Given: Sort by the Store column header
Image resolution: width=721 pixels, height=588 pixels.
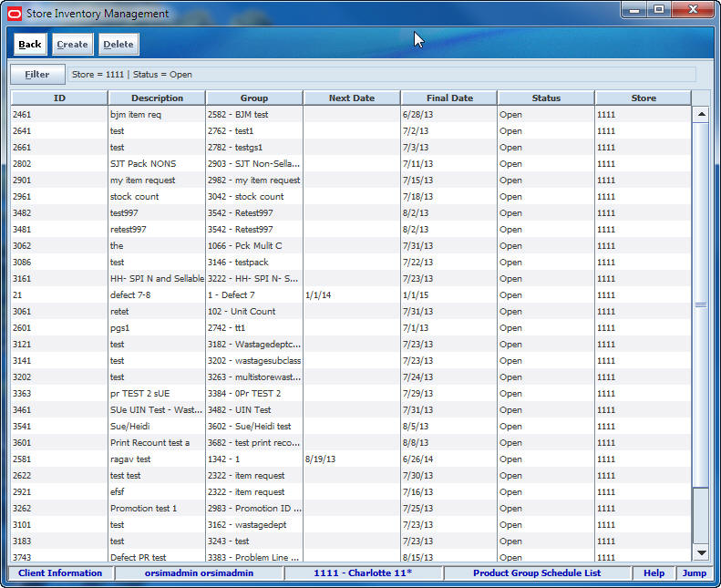Looking at the screenshot, I should coord(644,98).
